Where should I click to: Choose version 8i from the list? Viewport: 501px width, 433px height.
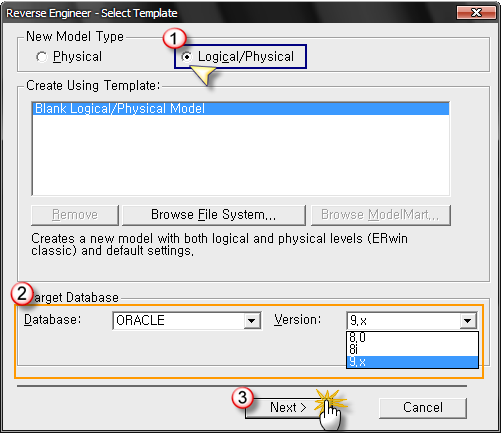pos(412,350)
